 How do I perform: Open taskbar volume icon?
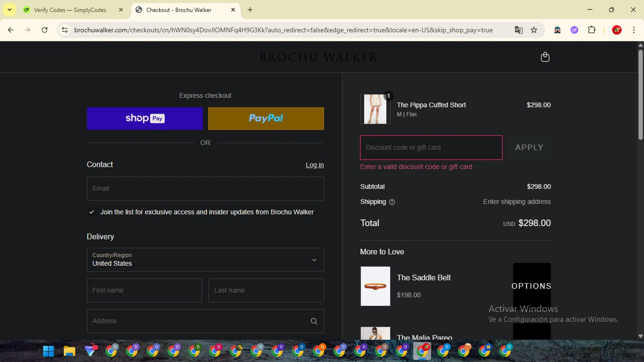tap(597, 351)
